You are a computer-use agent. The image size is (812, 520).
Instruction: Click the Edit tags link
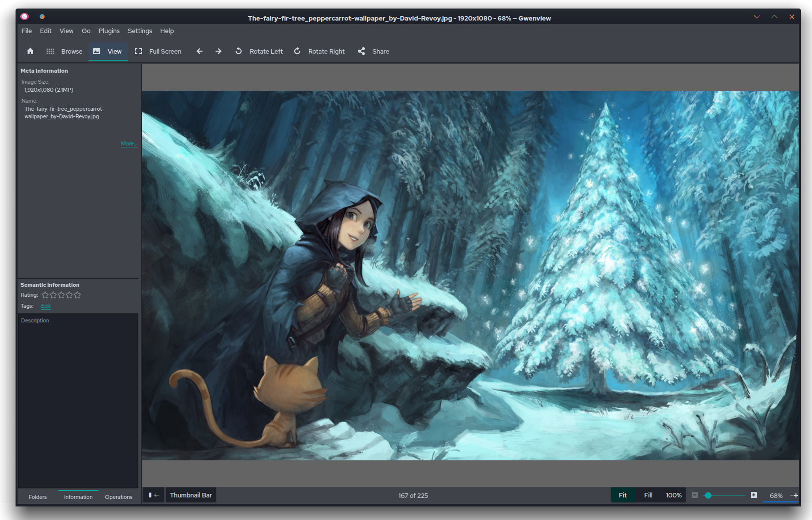[x=46, y=306]
